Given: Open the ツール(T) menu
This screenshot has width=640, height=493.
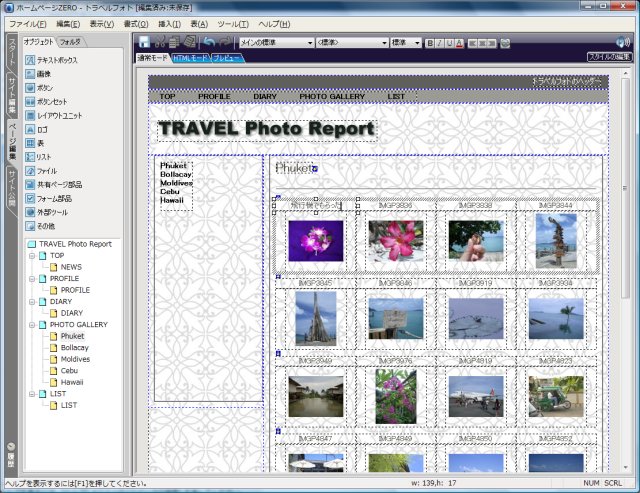Looking at the screenshot, I should [233, 24].
